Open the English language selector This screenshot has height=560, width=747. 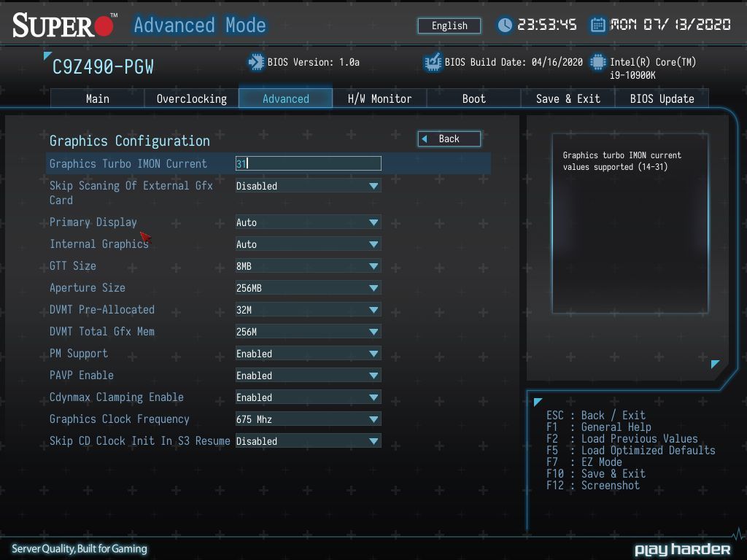pos(449,26)
